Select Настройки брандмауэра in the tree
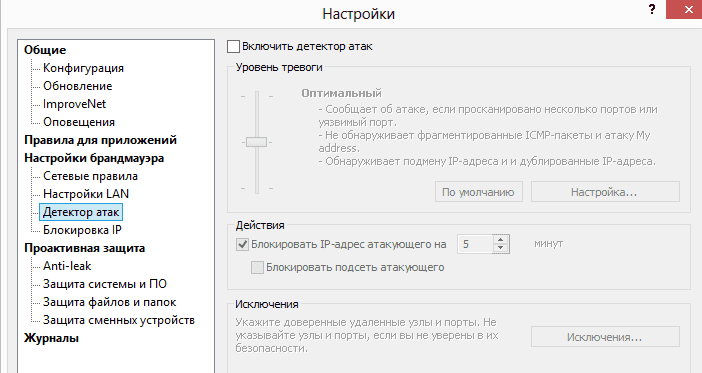This screenshot has height=373, width=702. 94,158
